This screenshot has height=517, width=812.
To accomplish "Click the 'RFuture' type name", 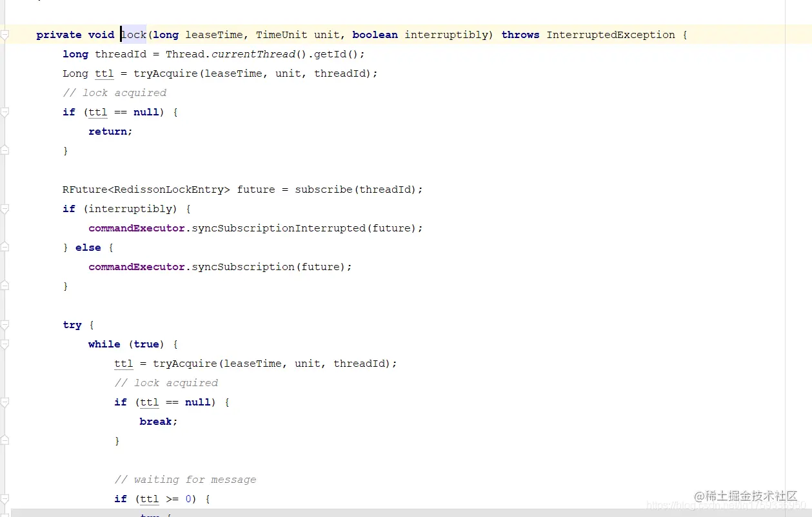I will tap(85, 190).
